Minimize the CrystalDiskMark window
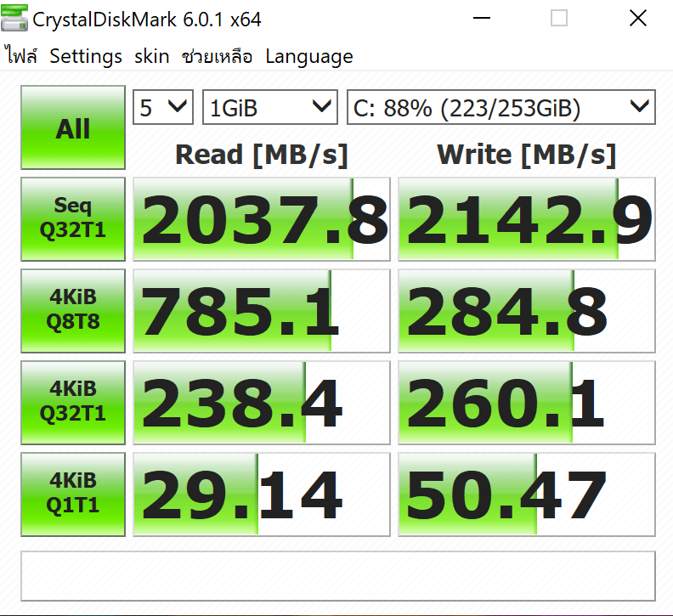673x616 pixels. coord(482,18)
